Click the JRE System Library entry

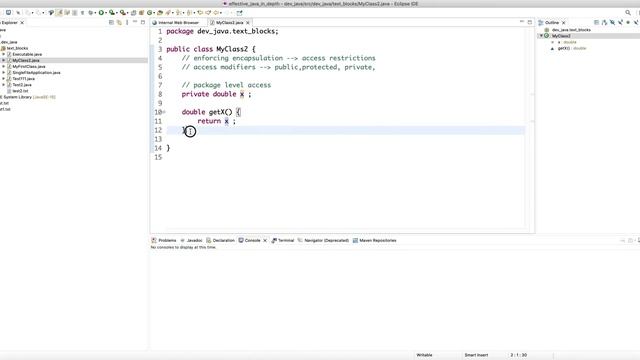click(28, 97)
